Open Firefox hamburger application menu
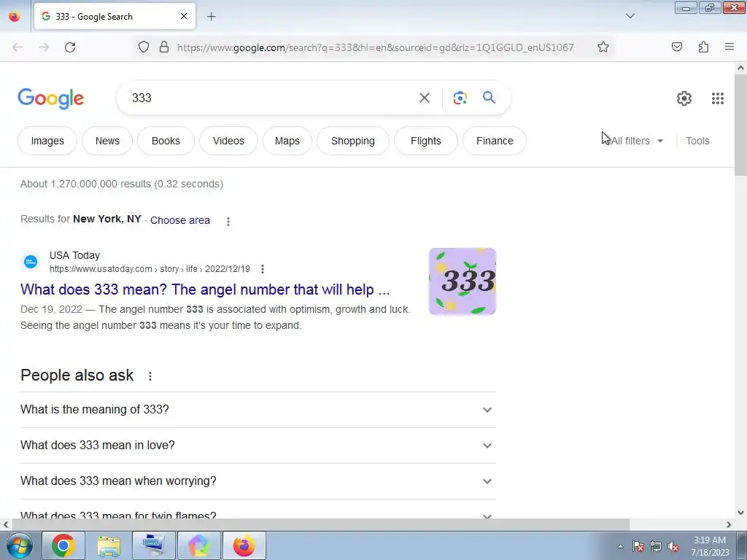 [x=729, y=47]
